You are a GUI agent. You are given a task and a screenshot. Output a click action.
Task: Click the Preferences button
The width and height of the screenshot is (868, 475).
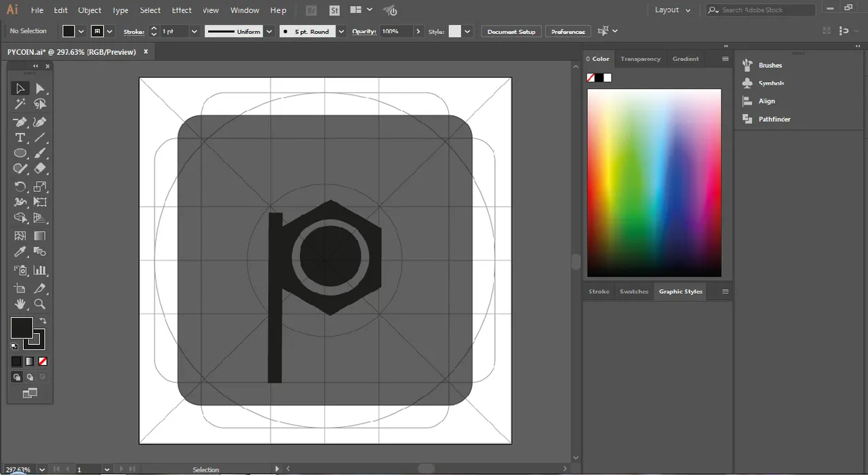(x=568, y=31)
